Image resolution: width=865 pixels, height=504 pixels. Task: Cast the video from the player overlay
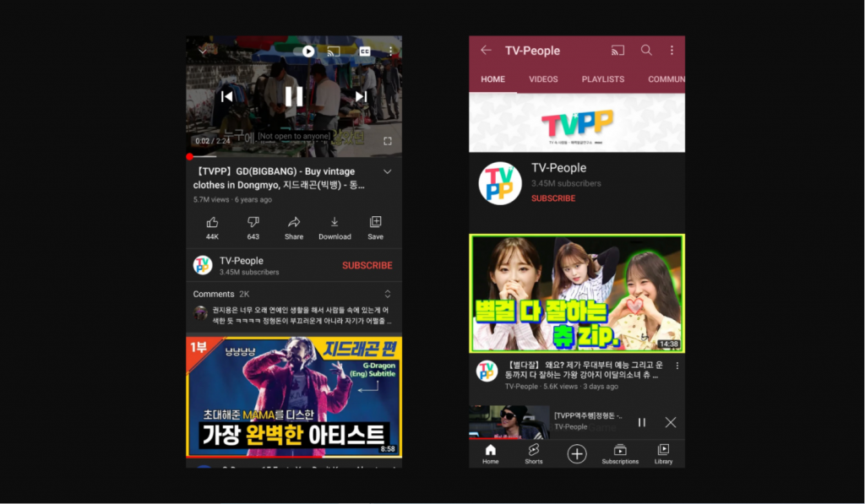[x=333, y=51]
